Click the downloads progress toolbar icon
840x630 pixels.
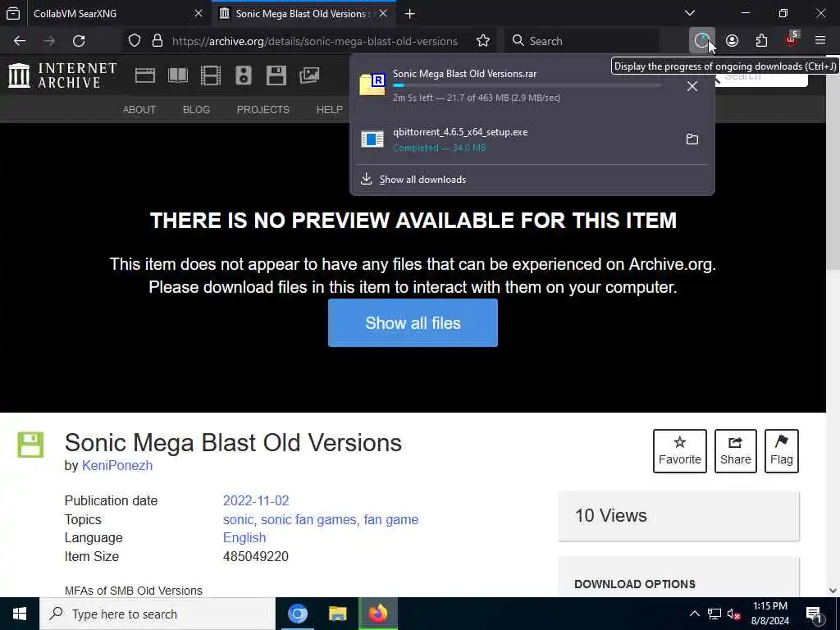point(702,41)
